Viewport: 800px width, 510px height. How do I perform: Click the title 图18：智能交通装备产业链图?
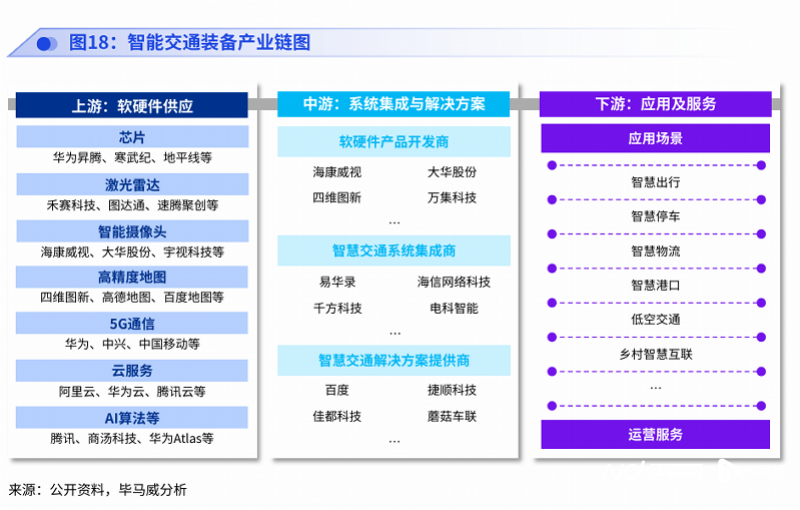click(x=189, y=42)
